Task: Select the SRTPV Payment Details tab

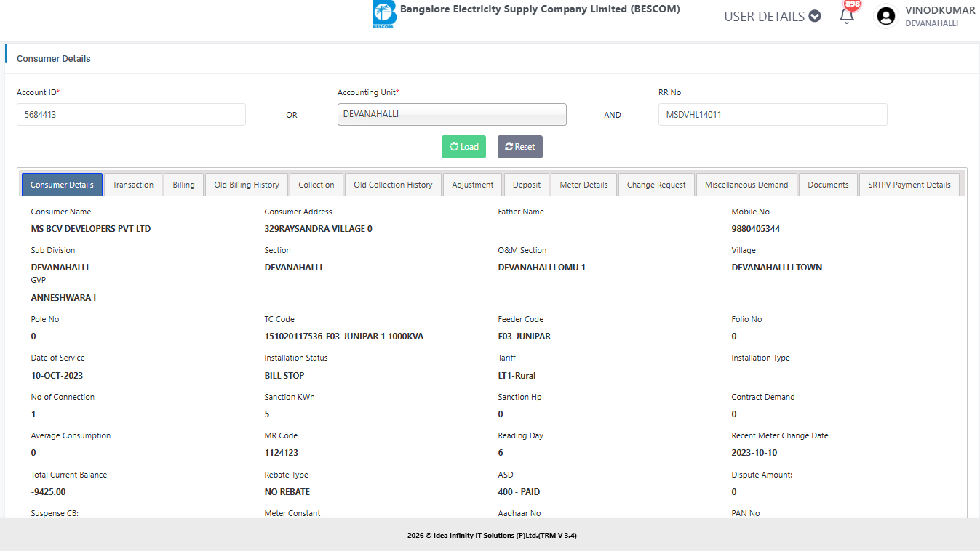Action: tap(909, 185)
